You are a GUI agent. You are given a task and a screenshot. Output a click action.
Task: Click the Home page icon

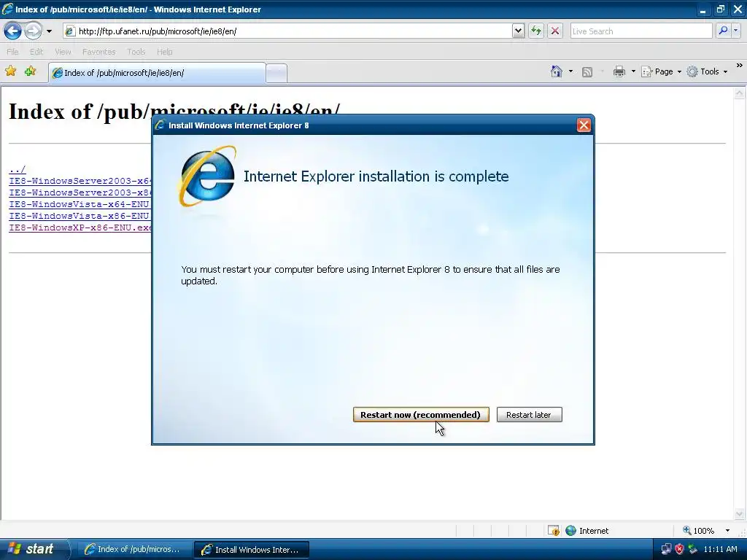[x=557, y=71]
